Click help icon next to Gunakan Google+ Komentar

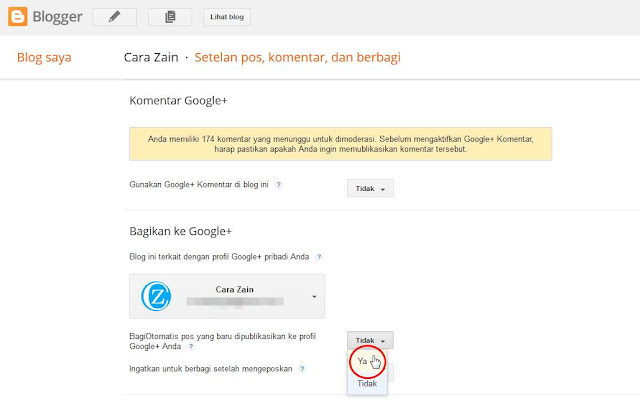point(278,185)
